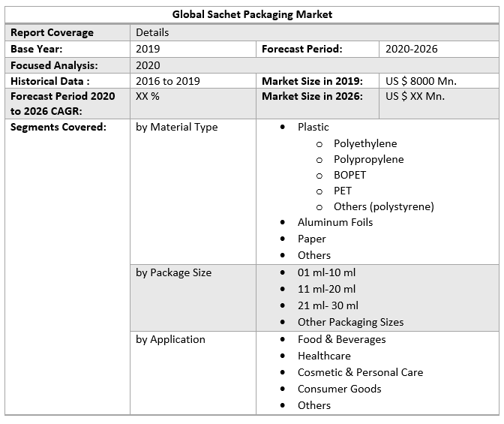Select the by Material Type cell
Viewport: 504px width, 424px height.
pyautogui.click(x=177, y=127)
